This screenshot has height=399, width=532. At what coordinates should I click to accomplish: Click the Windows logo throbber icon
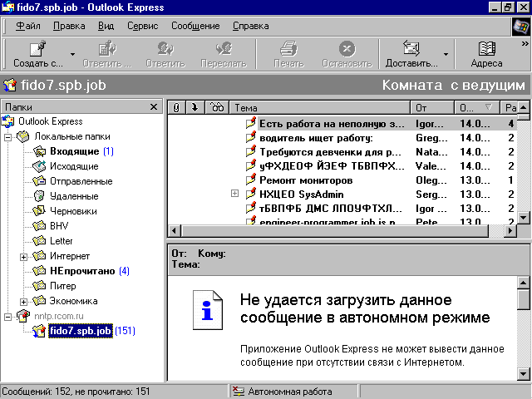(521, 27)
